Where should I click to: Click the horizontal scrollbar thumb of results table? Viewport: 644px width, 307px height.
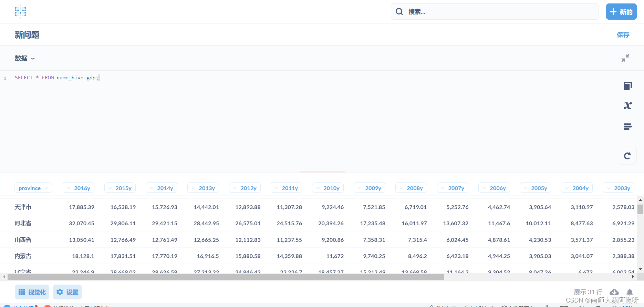tap(226, 277)
